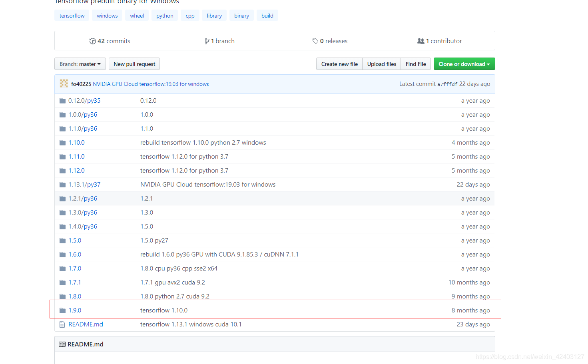
Task: Click folder icon for 1.3.0/py36
Action: (62, 213)
